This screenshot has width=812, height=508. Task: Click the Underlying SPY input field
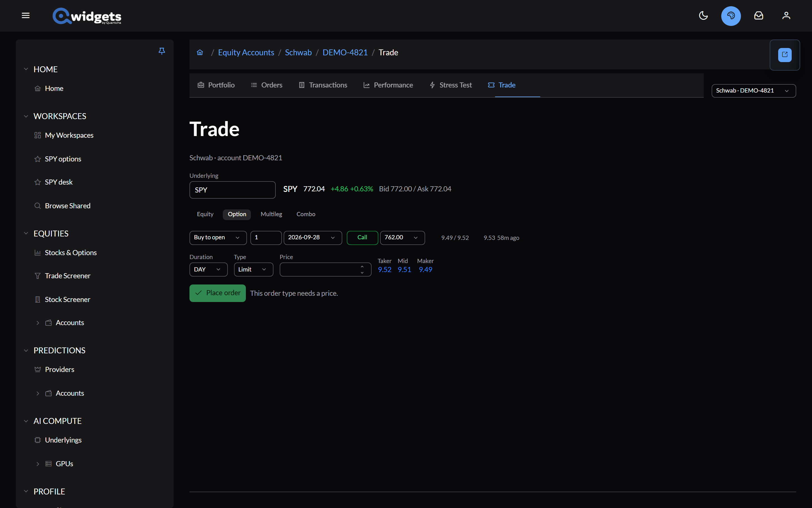pos(233,190)
